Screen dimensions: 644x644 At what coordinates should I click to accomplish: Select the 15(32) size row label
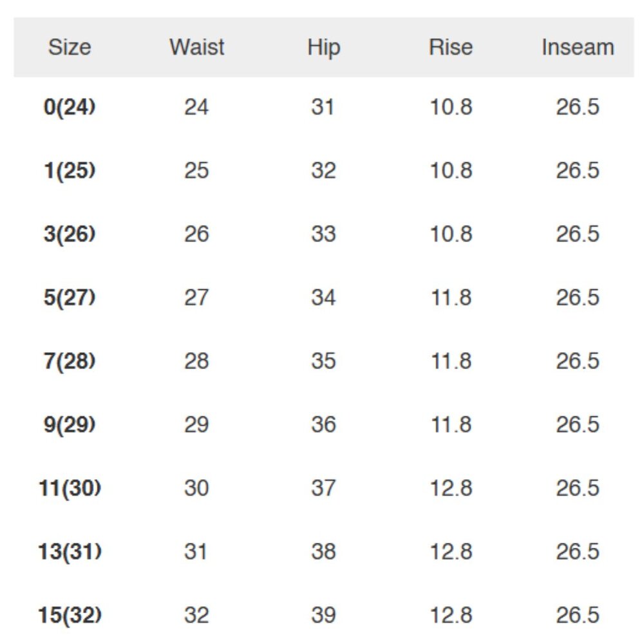coord(70,615)
